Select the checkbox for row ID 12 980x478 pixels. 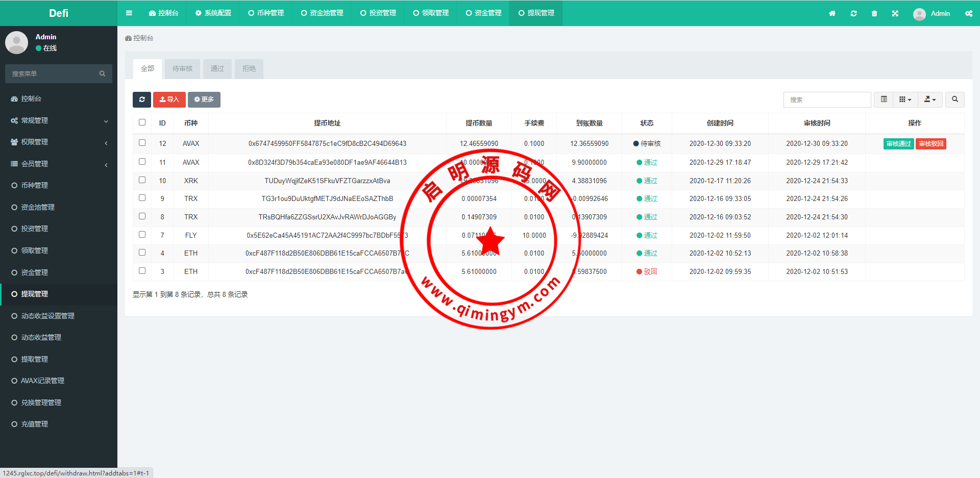pyautogui.click(x=142, y=143)
